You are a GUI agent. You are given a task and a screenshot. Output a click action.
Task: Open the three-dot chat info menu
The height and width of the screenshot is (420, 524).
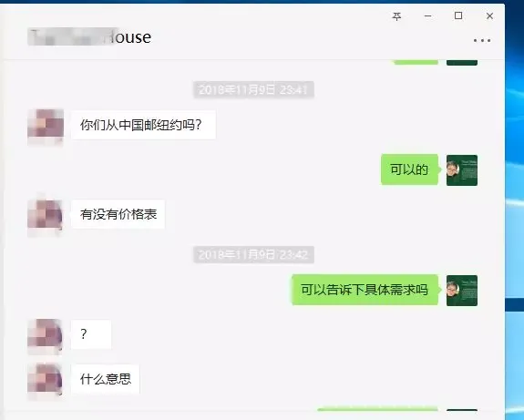click(x=482, y=41)
